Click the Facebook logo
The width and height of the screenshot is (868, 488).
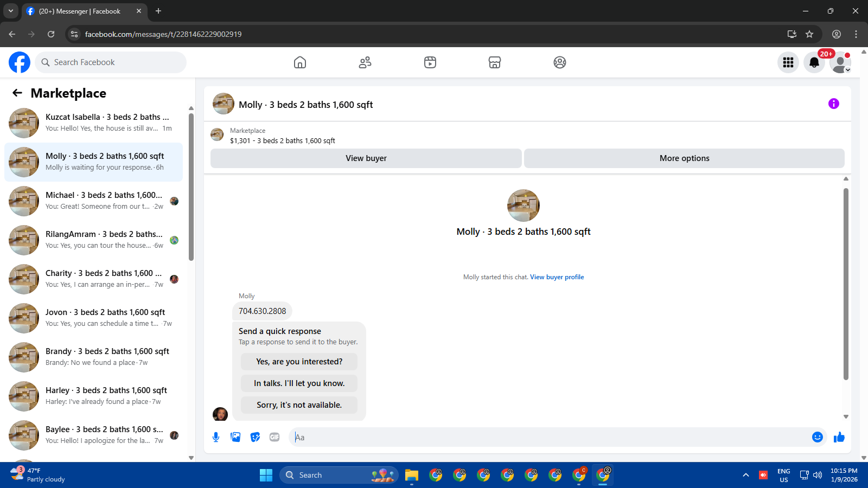20,62
